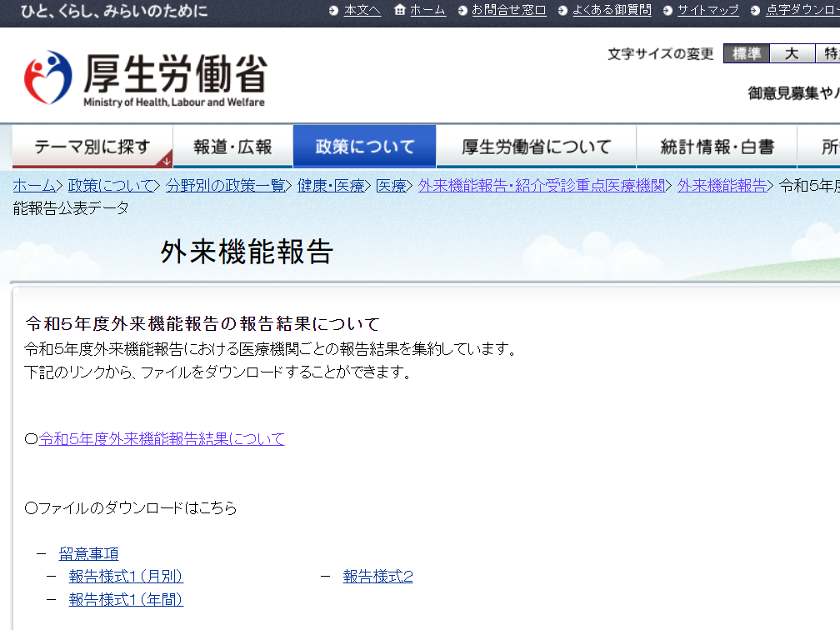
Task: Select 厚生労働省について in the navigation bar
Action: 536,146
